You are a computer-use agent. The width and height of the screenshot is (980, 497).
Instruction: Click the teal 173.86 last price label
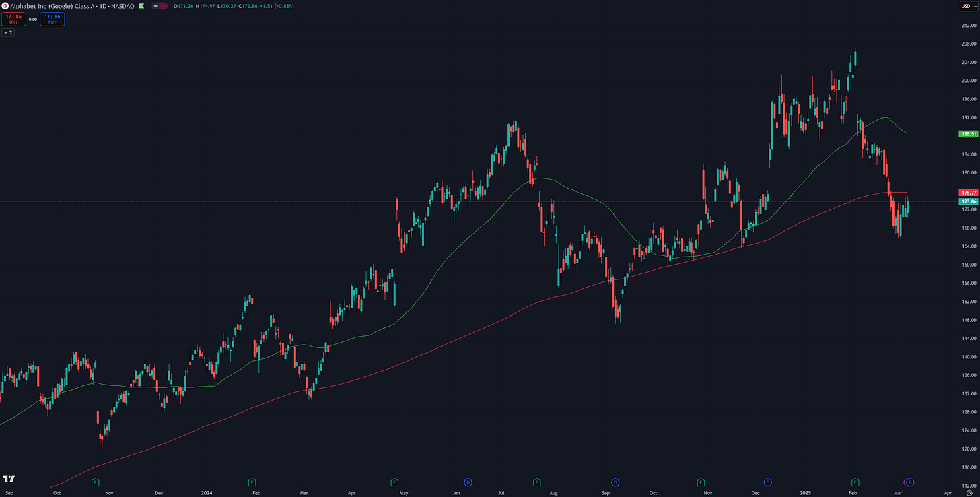(x=967, y=201)
